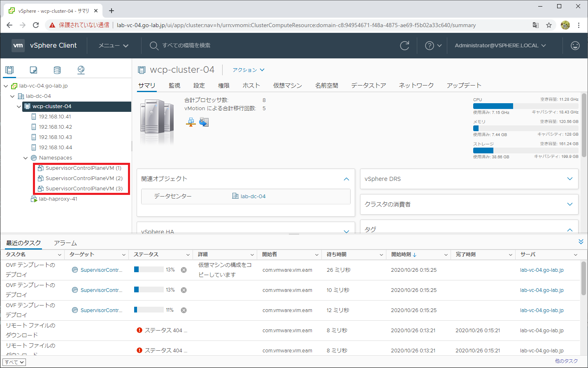Viewport: 588px width, 368px height.
Task: Switch to the 設定 tab
Action: pyautogui.click(x=199, y=86)
